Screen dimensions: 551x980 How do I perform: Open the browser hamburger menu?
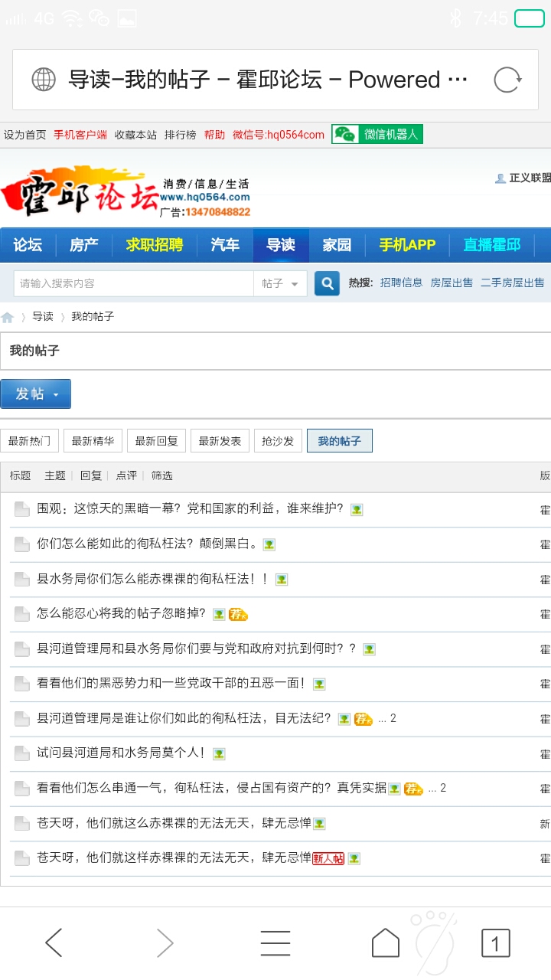point(275,943)
